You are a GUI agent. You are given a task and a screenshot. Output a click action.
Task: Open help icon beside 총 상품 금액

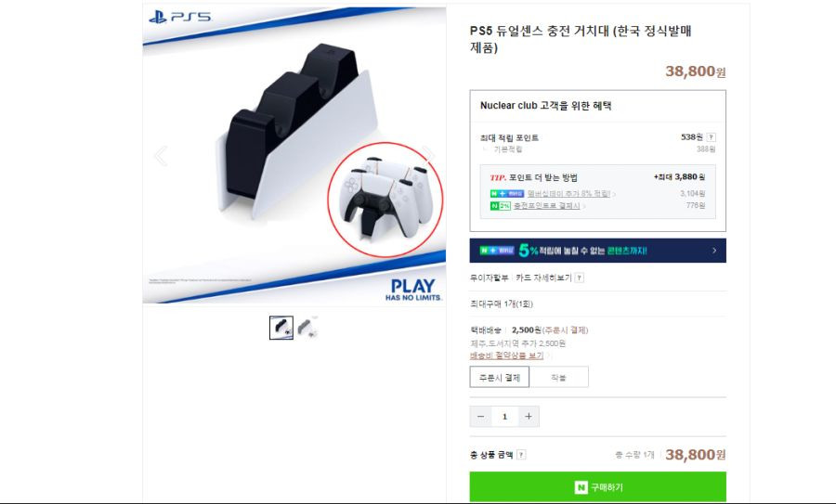click(521, 455)
